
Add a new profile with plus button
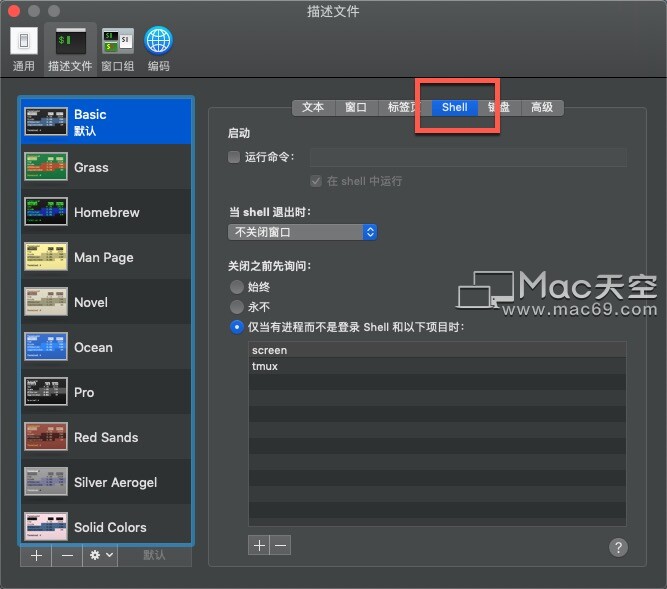tap(36, 555)
